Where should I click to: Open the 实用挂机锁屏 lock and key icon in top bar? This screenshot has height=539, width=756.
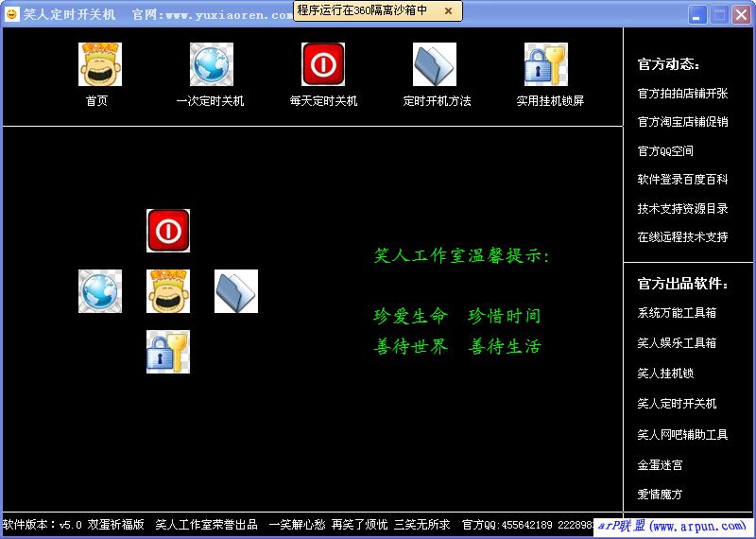pyautogui.click(x=546, y=64)
